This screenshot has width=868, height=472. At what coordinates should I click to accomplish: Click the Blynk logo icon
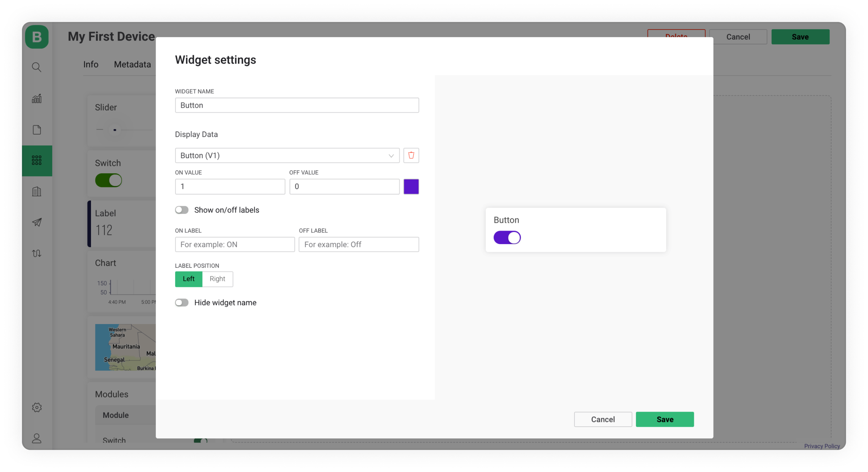coord(37,37)
